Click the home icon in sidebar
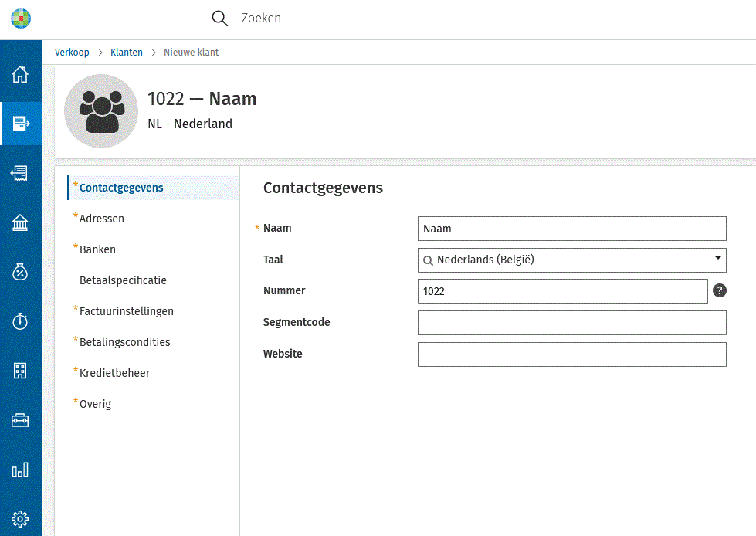The height and width of the screenshot is (536, 756). (20, 75)
